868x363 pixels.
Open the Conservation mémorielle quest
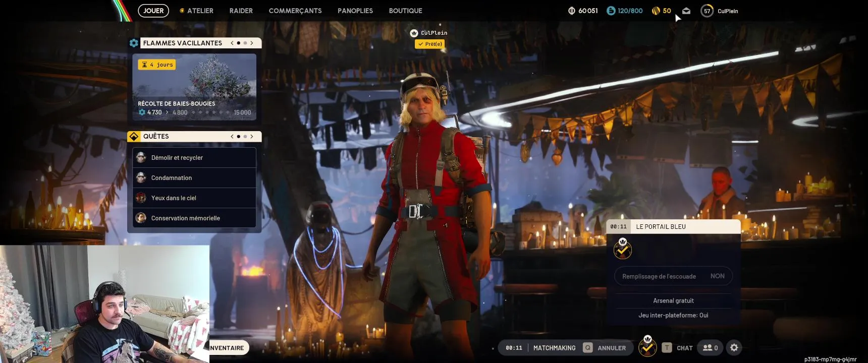click(x=194, y=218)
